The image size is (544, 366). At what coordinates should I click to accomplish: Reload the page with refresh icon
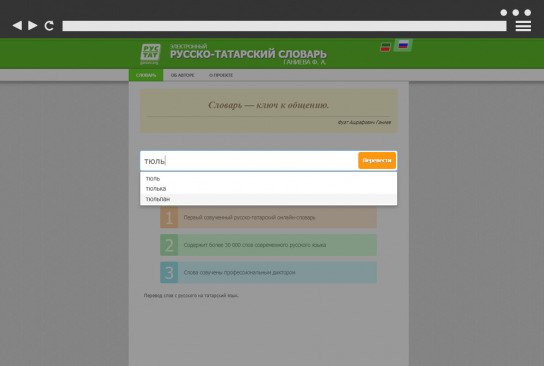pyautogui.click(x=49, y=25)
